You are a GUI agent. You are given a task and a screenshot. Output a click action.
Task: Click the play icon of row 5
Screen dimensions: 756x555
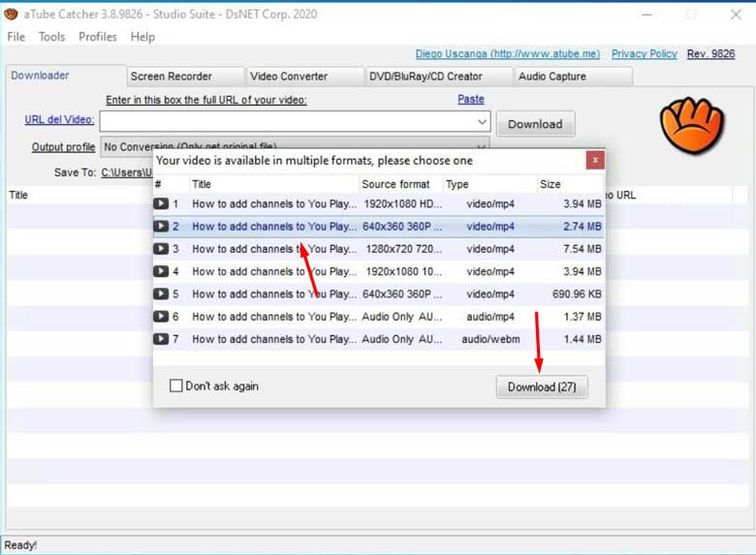pyautogui.click(x=161, y=293)
